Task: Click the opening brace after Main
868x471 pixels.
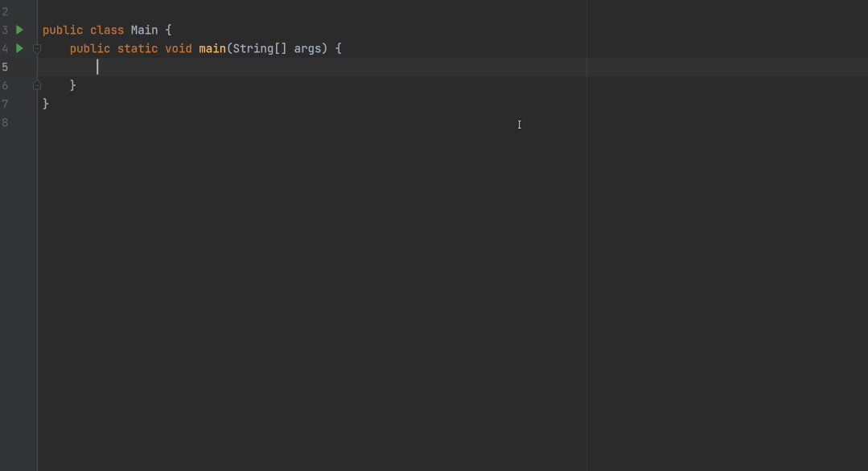Action: [169, 30]
